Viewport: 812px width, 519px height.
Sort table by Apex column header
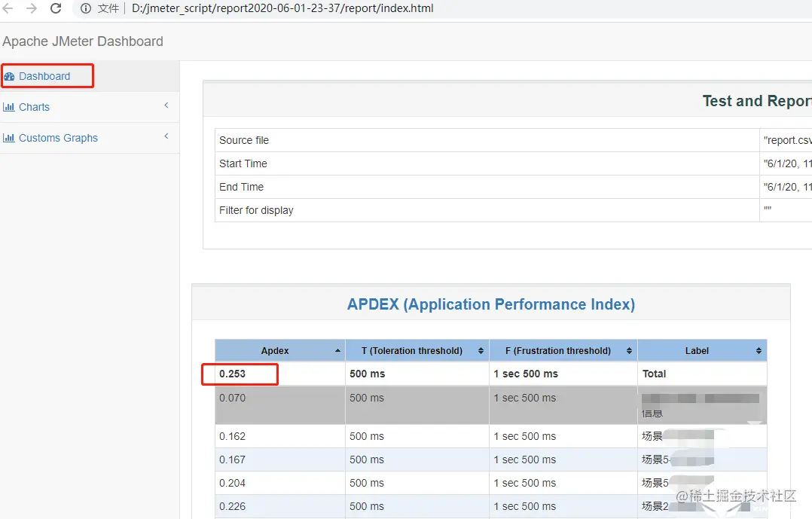(x=280, y=351)
